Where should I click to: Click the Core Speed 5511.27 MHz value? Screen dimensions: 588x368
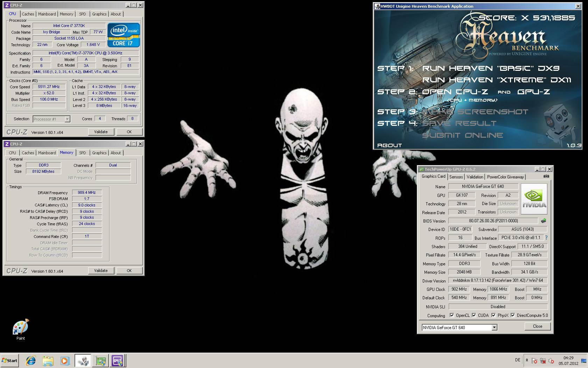tap(49, 87)
